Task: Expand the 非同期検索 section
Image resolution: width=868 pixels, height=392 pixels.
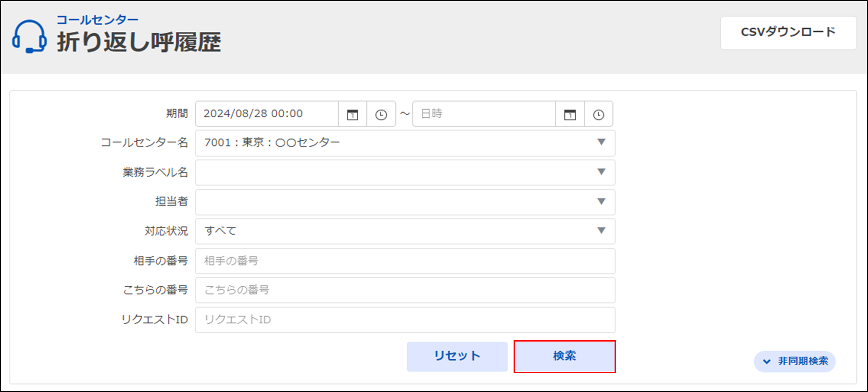Action: [794, 361]
